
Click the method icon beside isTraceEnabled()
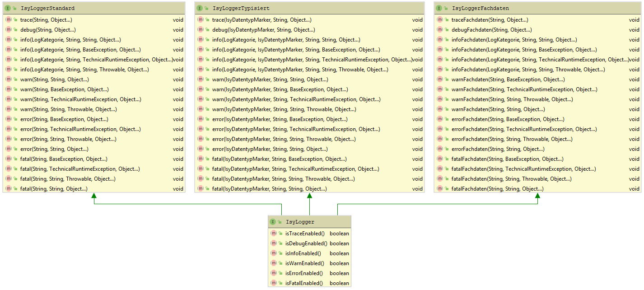pyautogui.click(x=274, y=234)
